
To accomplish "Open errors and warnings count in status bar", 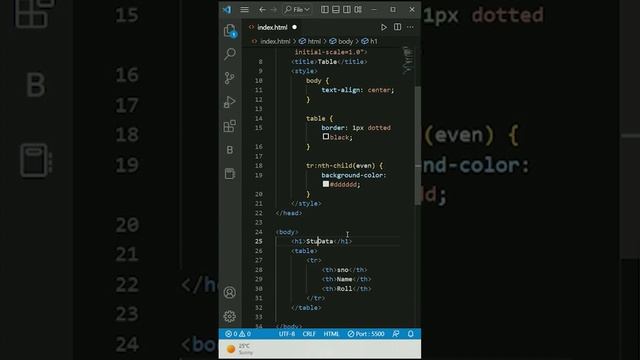I will (238, 334).
